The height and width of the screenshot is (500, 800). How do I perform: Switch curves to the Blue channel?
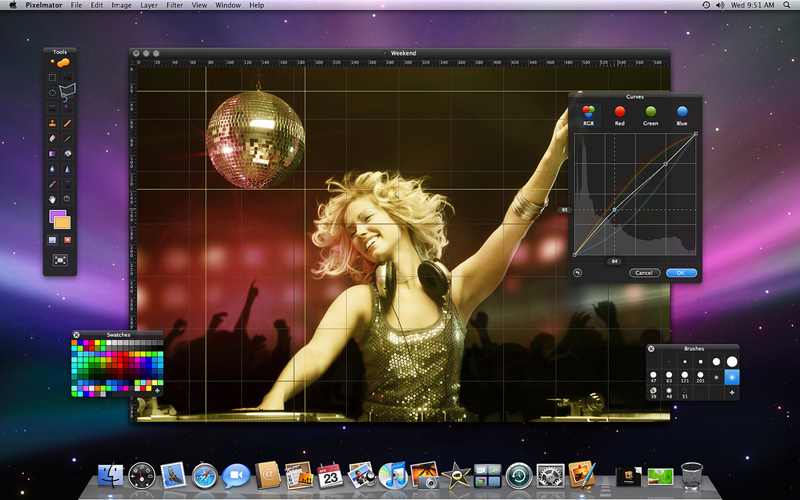coord(681,113)
